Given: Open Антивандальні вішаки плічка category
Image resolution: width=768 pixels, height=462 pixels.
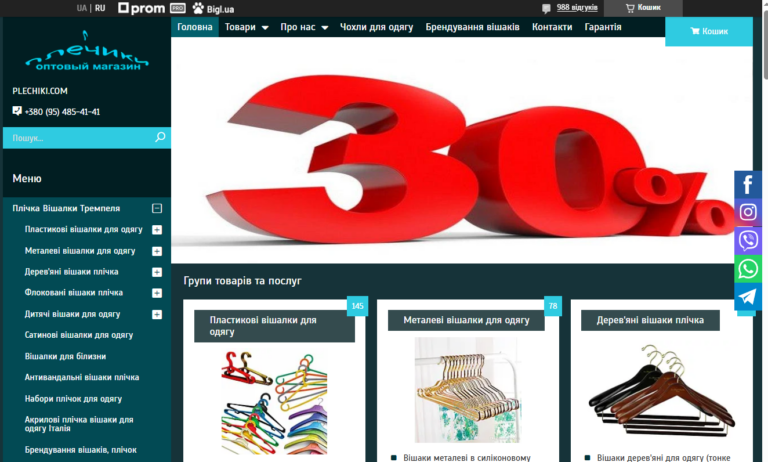Looking at the screenshot, I should 82,377.
